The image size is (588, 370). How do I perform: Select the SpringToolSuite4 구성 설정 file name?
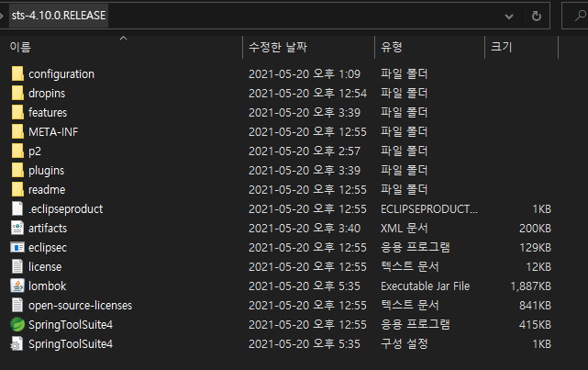[71, 344]
